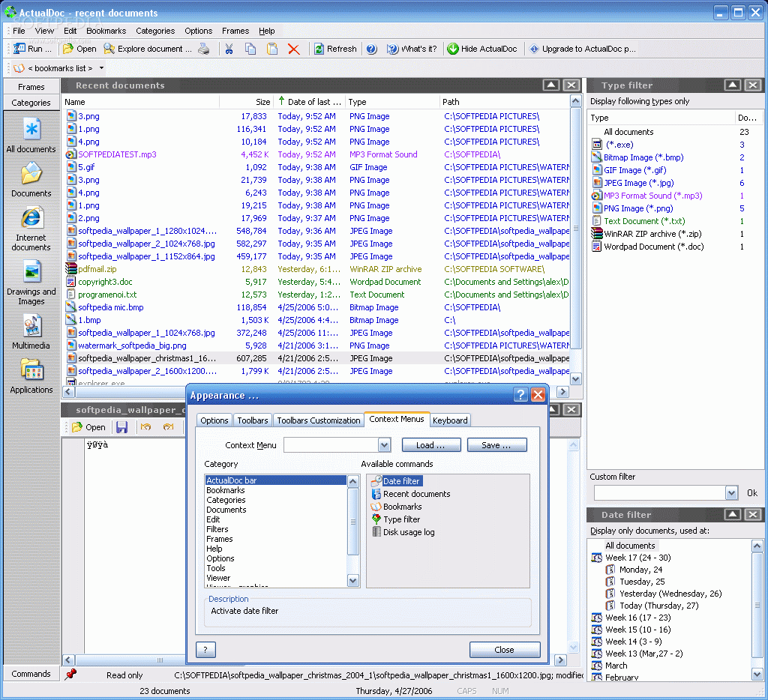Viewport: 768px width, 700px height.
Task: Select copyright3.doc in the document list
Action: 105,282
